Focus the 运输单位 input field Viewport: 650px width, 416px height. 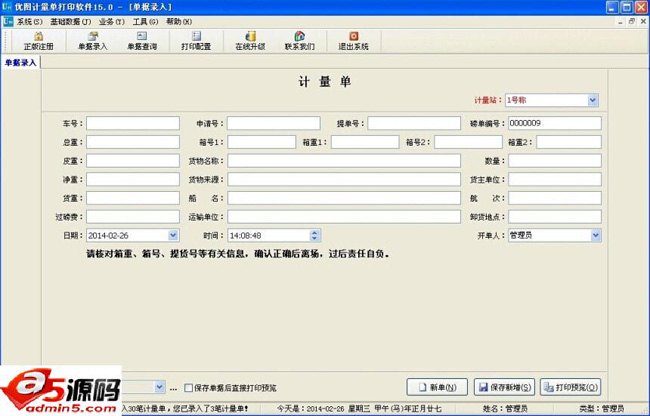click(x=344, y=217)
